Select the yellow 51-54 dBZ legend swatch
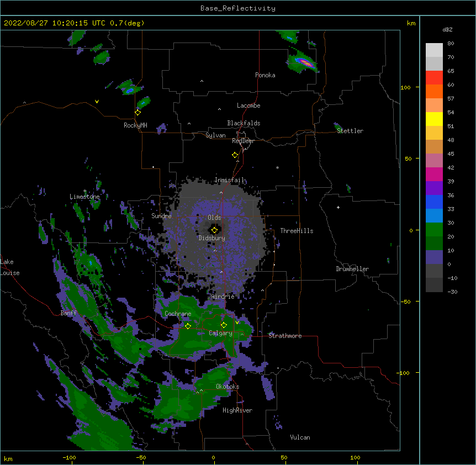This screenshot has width=476, height=465. coord(434,119)
